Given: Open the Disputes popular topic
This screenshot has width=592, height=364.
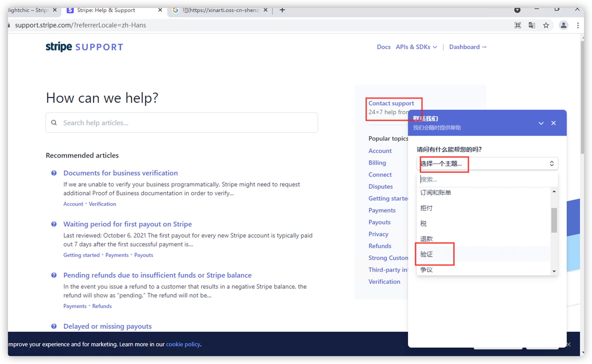Looking at the screenshot, I should tap(380, 186).
